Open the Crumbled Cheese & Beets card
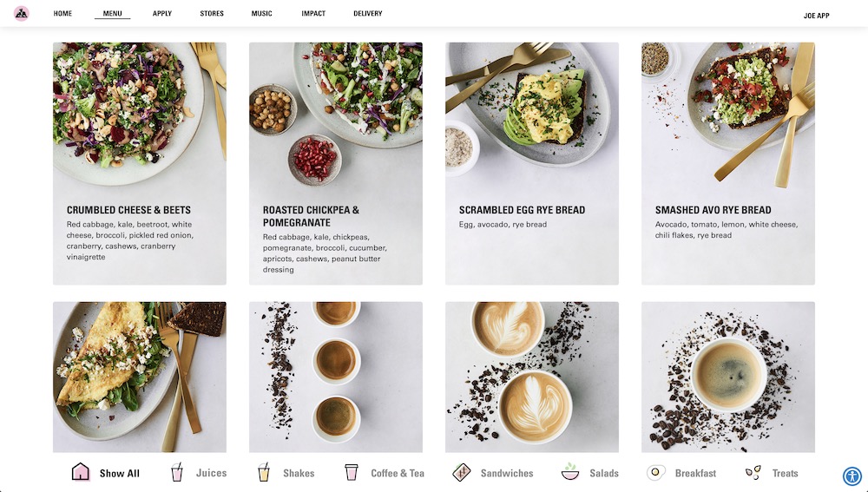Image resolution: width=868 pixels, height=492 pixels. pyautogui.click(x=140, y=164)
